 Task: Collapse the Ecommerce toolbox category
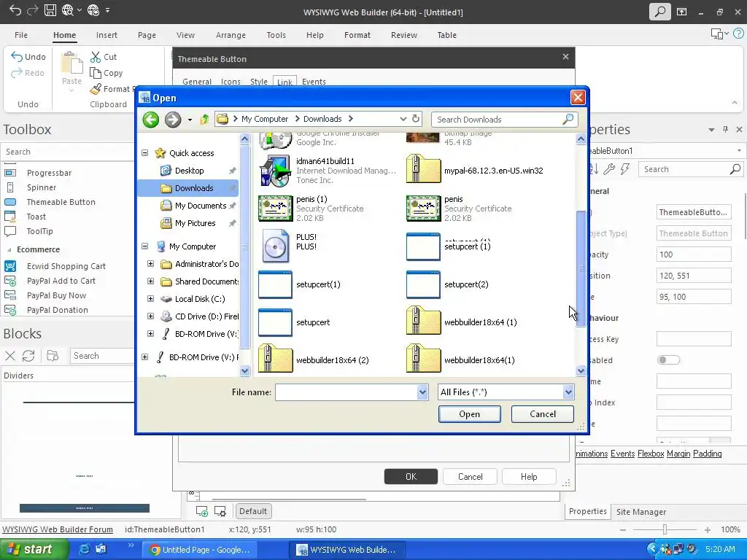tap(9, 249)
